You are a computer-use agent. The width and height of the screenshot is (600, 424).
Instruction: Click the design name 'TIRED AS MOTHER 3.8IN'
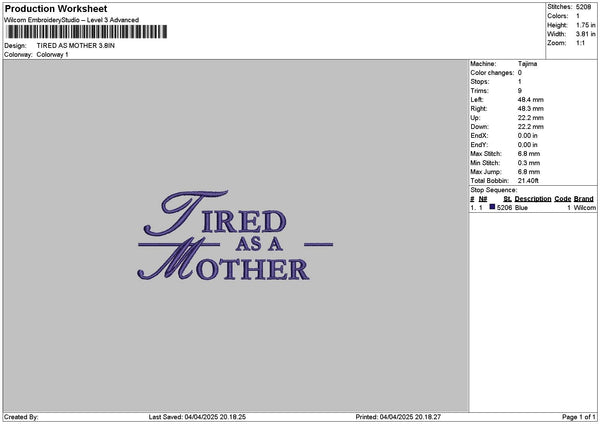point(75,46)
